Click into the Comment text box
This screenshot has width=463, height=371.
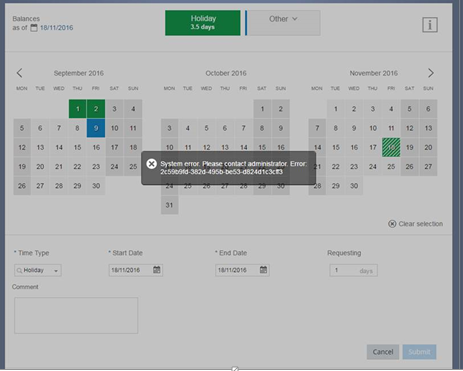coord(76,315)
